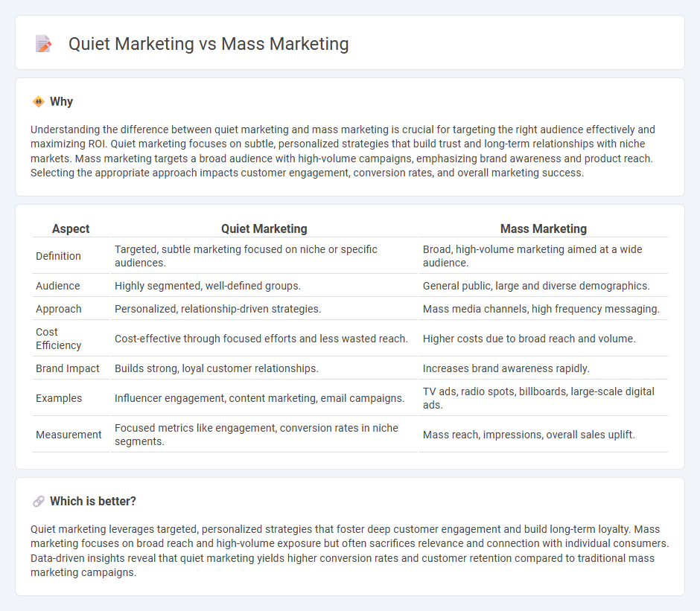Click the Audience row label
700x611 pixels.
pyautogui.click(x=58, y=286)
